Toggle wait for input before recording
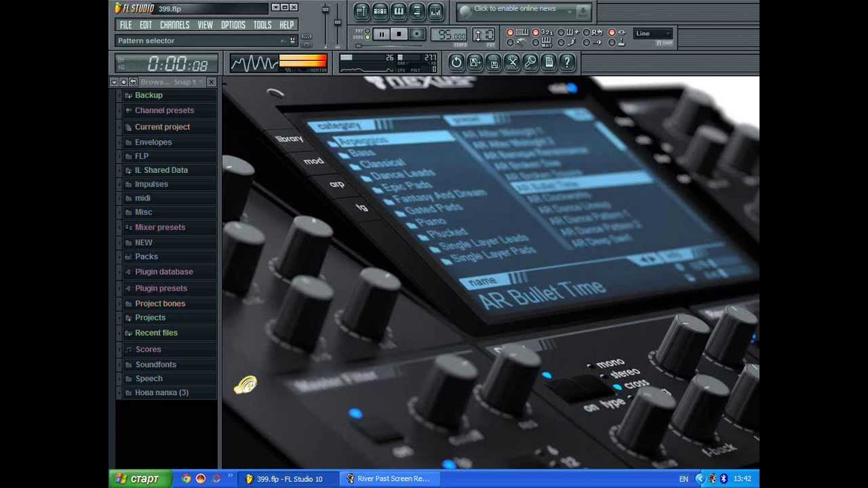The width and height of the screenshot is (868, 488). point(536,42)
